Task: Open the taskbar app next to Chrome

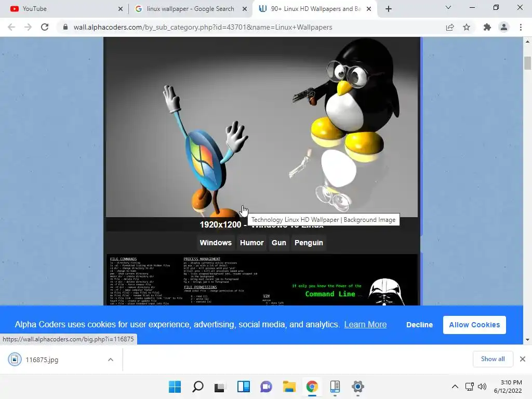Action: (x=335, y=387)
